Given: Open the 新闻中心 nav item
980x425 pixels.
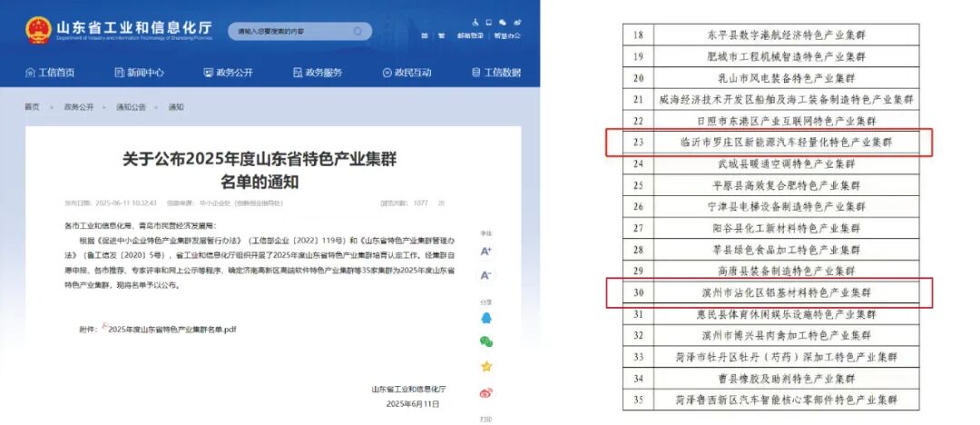Looking at the screenshot, I should tap(140, 73).
